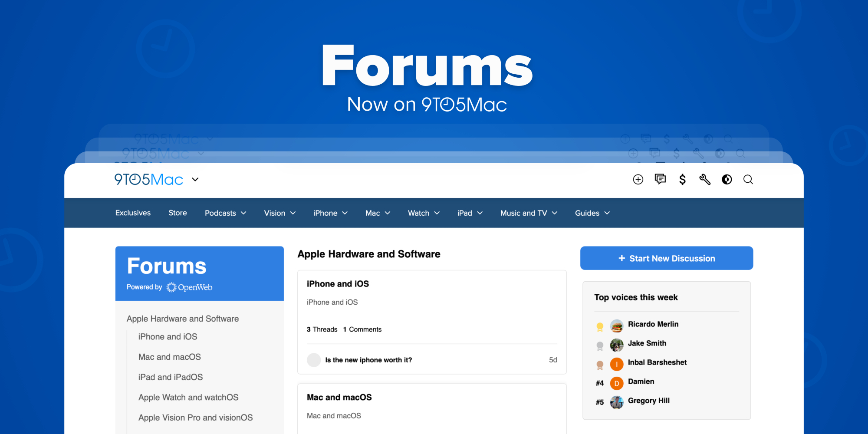The image size is (868, 434).
Task: Click the OpenWeb logo in Forums banner
Action: 190,287
